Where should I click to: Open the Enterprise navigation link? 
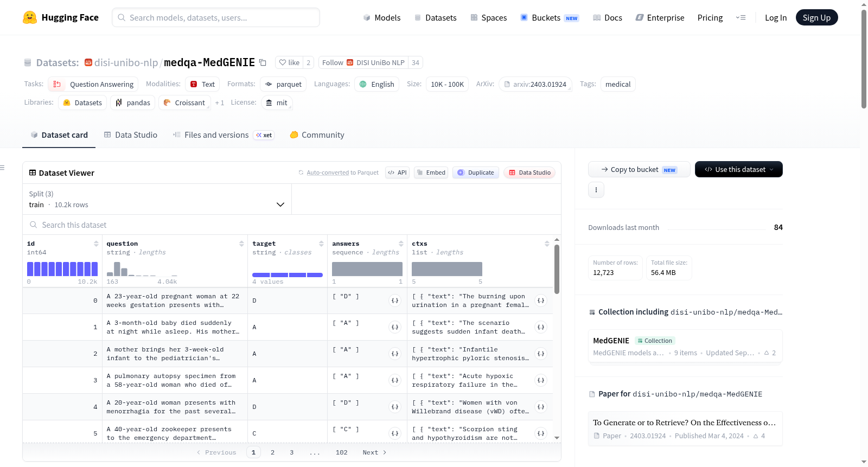tap(660, 17)
